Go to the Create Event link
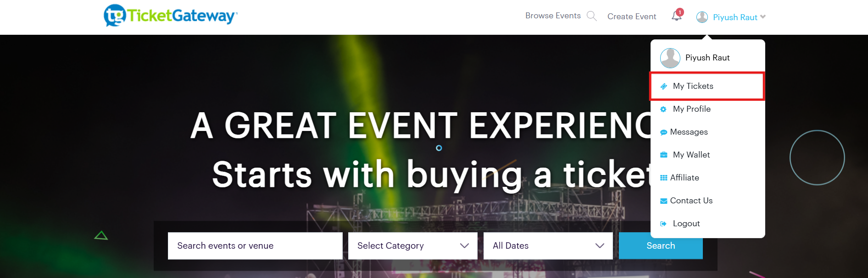This screenshot has height=278, width=868. pos(632,16)
